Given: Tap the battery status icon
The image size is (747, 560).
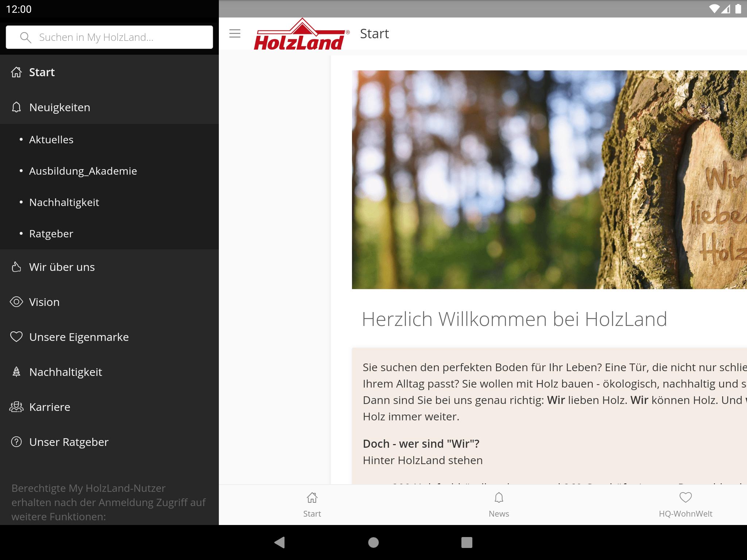Looking at the screenshot, I should [x=738, y=9].
